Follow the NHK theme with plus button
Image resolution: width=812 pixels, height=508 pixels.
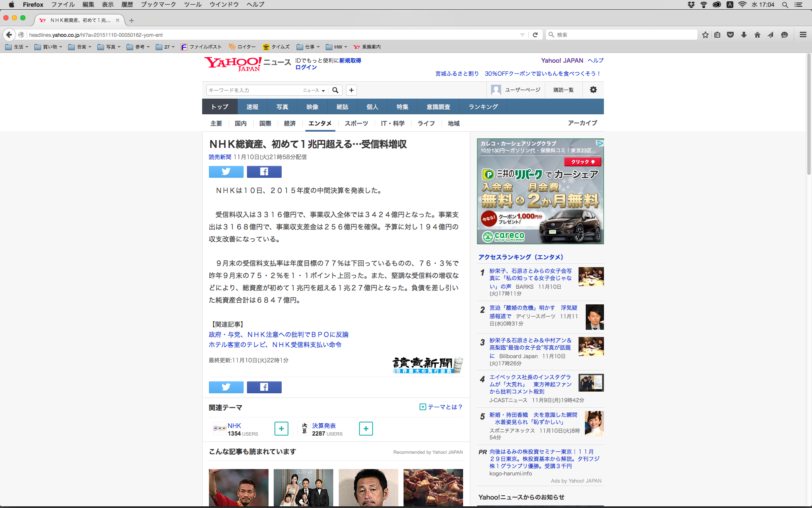tap(281, 428)
